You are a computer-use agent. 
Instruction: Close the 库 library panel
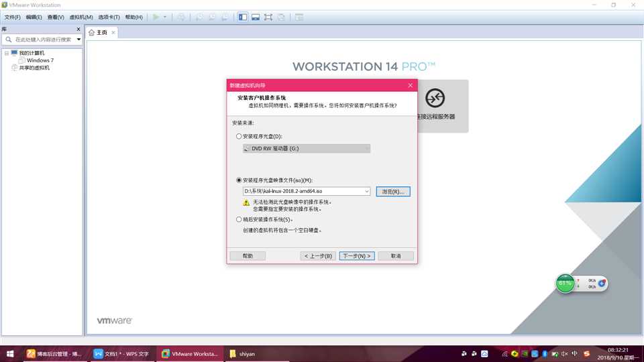coord(78,29)
